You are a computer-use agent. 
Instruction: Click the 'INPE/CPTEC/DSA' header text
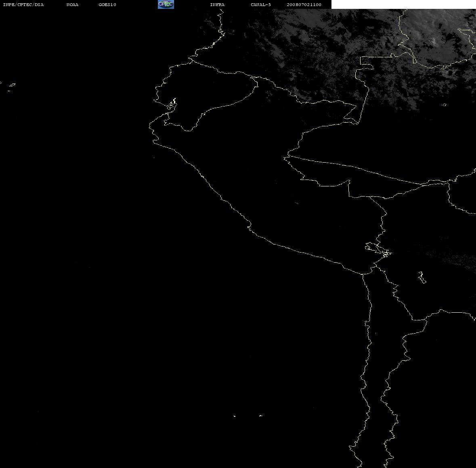click(x=23, y=4)
